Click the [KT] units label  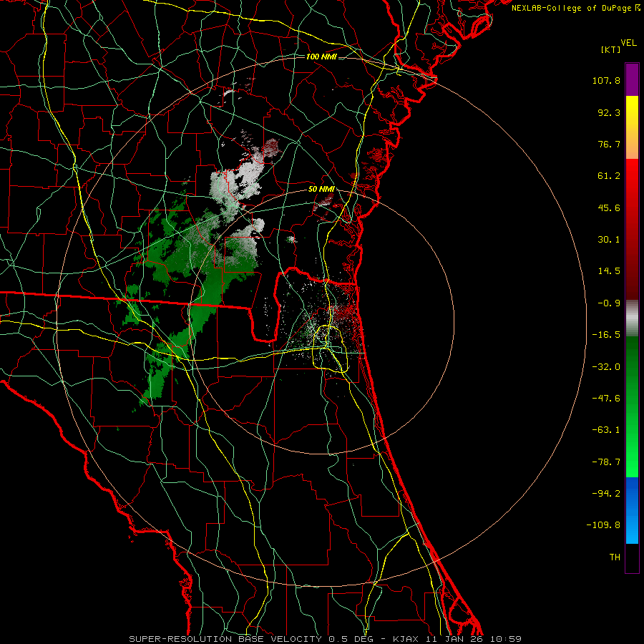pos(610,49)
